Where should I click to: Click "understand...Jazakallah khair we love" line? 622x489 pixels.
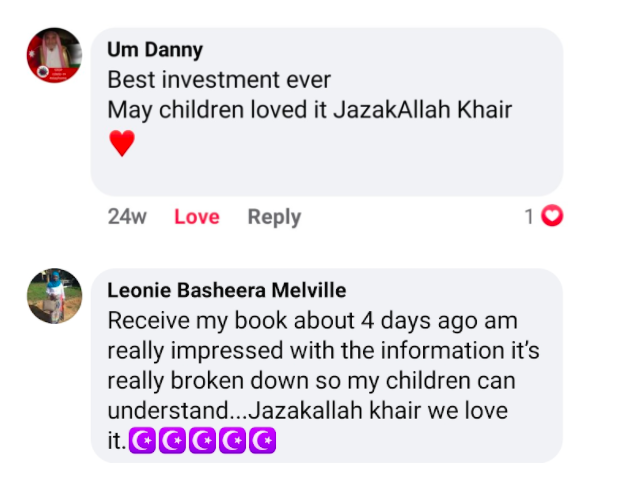click(x=308, y=410)
